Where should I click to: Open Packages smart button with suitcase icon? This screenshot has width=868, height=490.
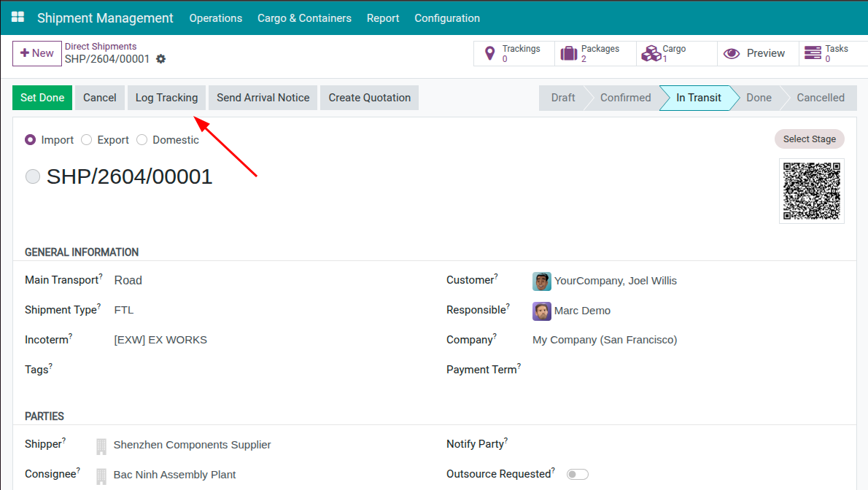point(568,53)
